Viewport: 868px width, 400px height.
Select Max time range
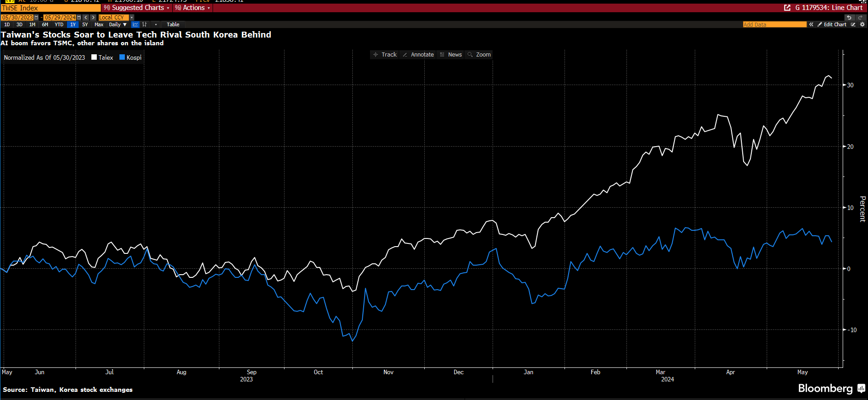pyautogui.click(x=99, y=24)
